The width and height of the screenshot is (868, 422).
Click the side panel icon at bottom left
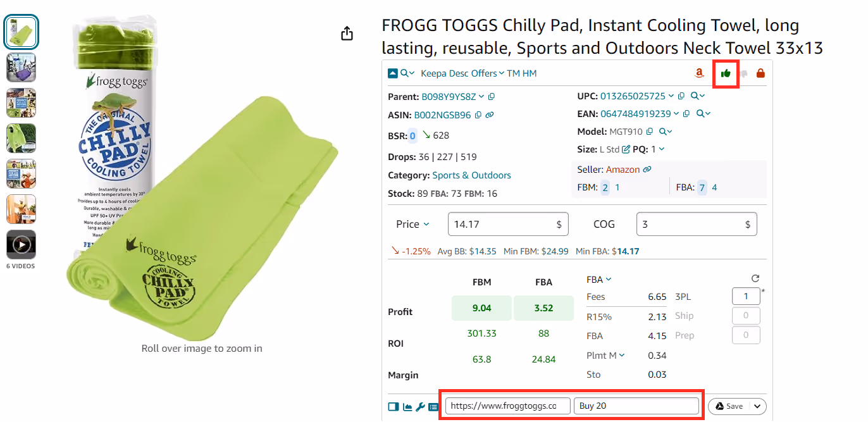coord(393,407)
